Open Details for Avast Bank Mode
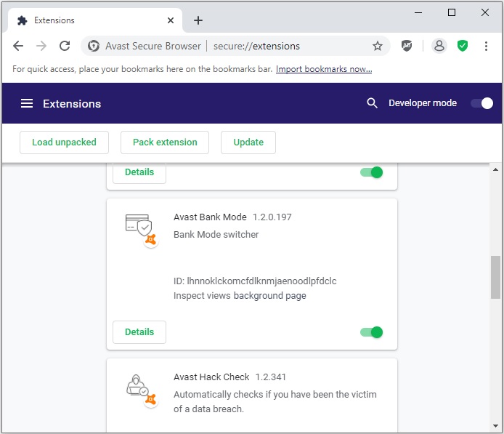Viewport: 504px width, 434px height. [x=139, y=332]
